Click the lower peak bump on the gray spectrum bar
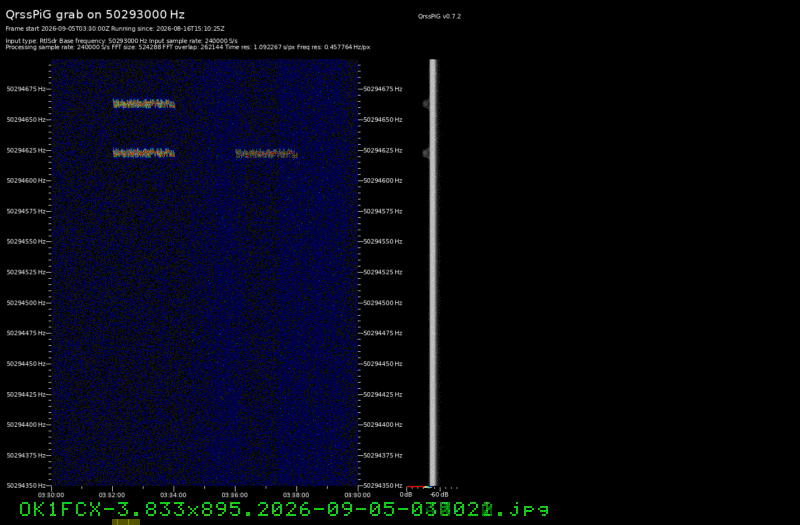 click(427, 153)
